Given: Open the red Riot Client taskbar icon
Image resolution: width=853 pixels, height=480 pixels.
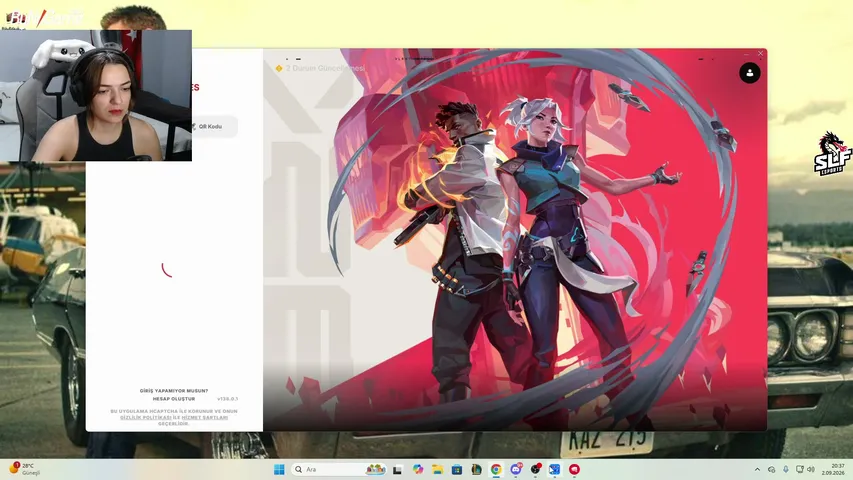Looking at the screenshot, I should [x=574, y=469].
